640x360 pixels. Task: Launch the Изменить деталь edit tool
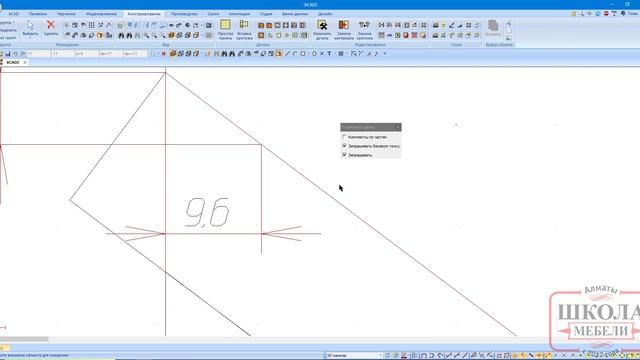[322, 29]
